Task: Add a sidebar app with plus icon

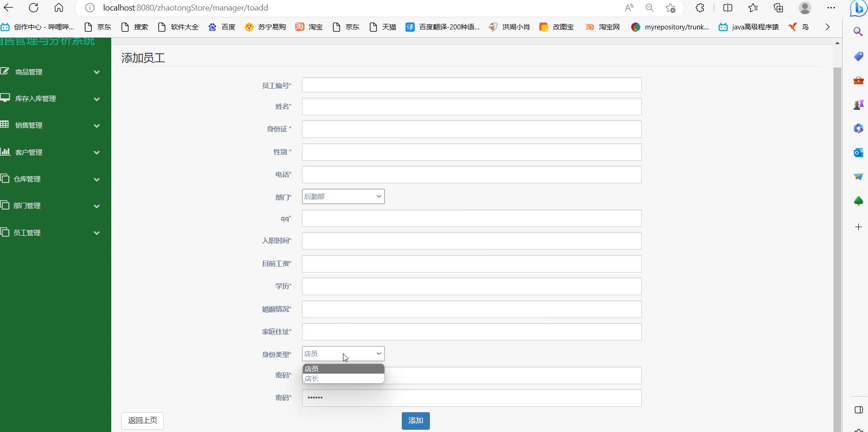Action: 858,227
